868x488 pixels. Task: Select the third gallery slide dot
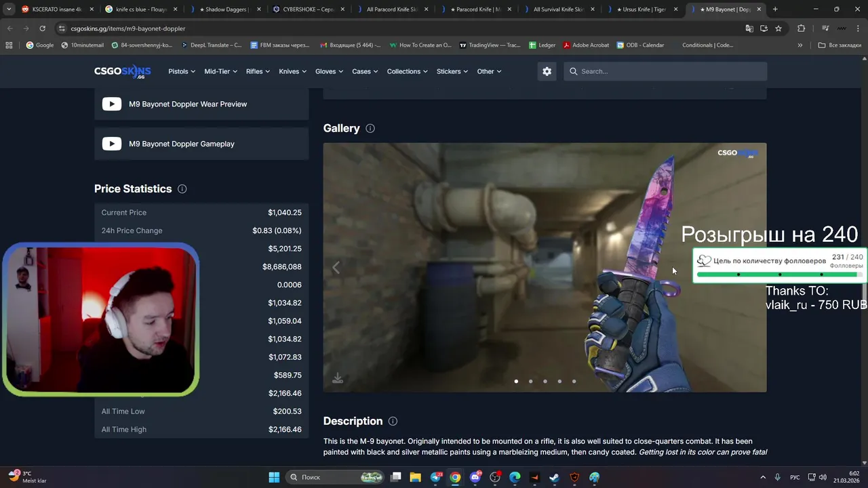(545, 381)
